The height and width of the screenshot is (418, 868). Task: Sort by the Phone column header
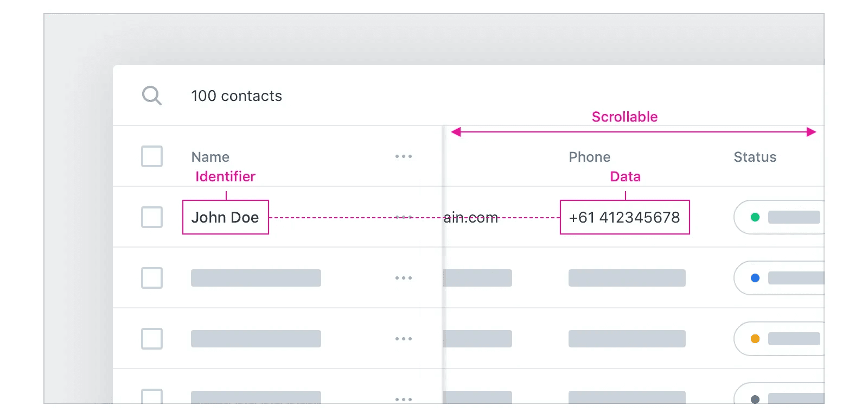click(590, 157)
